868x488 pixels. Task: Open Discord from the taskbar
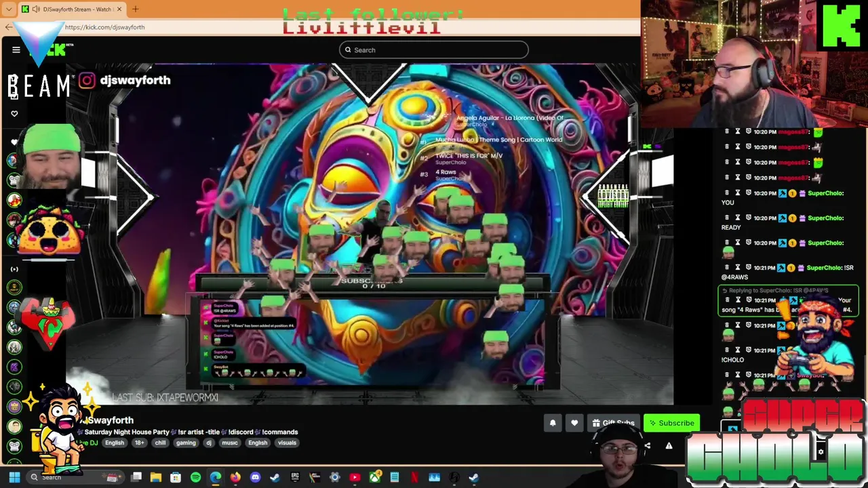coord(255,477)
